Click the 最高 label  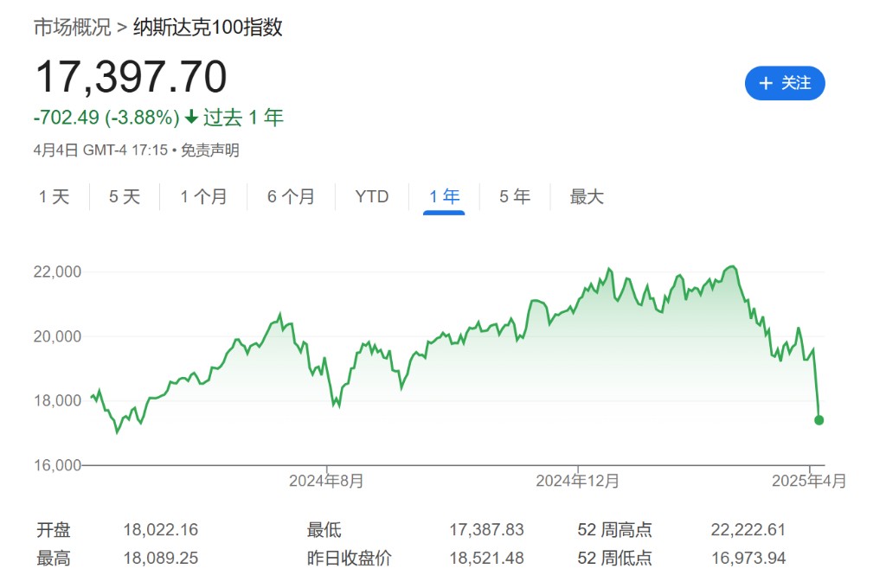coord(54,558)
